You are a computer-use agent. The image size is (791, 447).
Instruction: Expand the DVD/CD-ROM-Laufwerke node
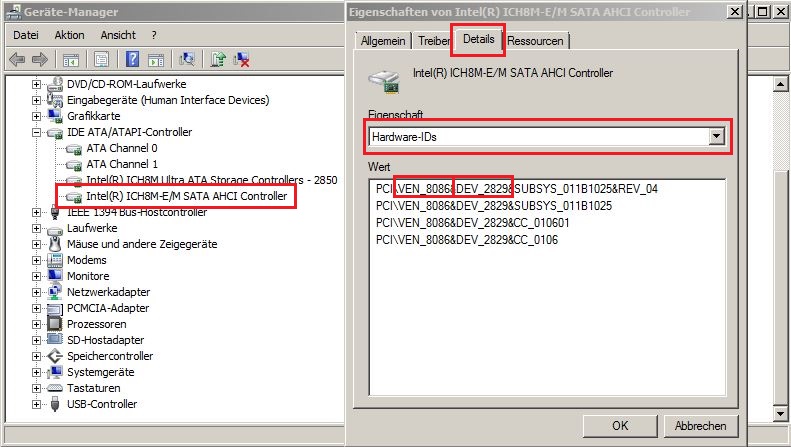(36, 84)
